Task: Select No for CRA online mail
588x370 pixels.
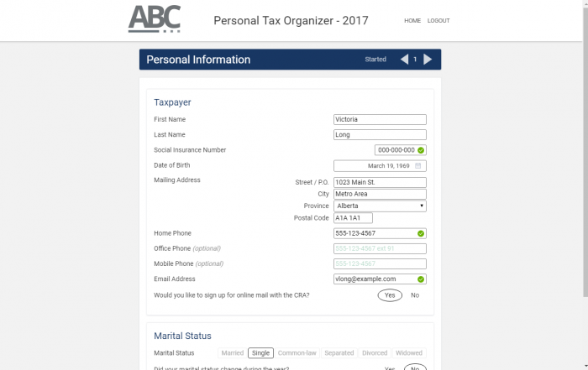Action: [x=414, y=295]
